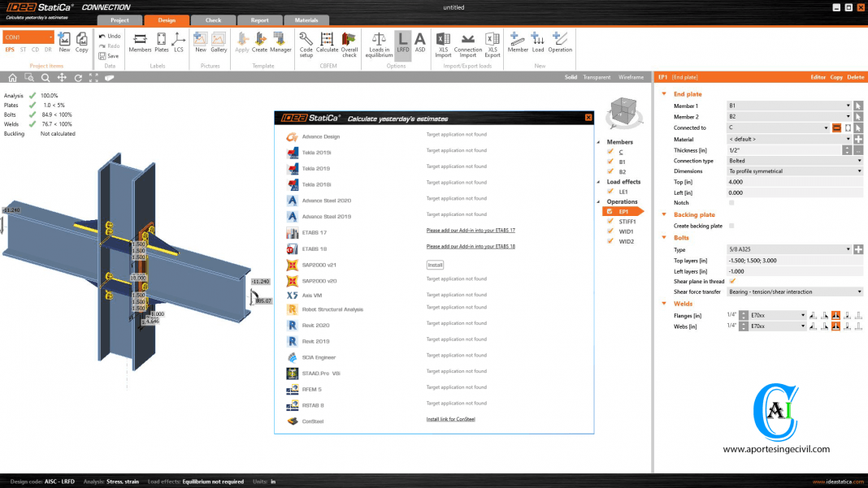The height and width of the screenshot is (488, 868).
Task: Open the Materials tab
Action: (306, 19)
